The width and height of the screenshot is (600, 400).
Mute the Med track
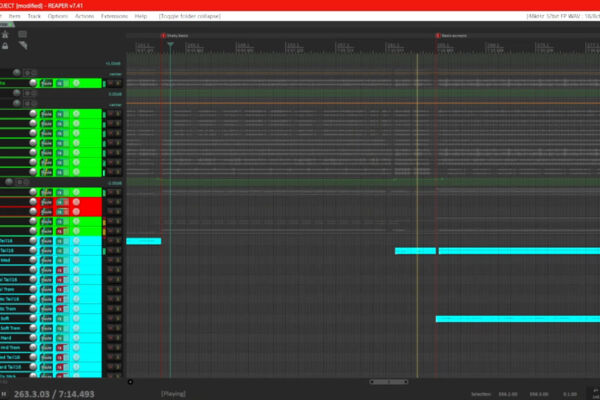point(111,260)
